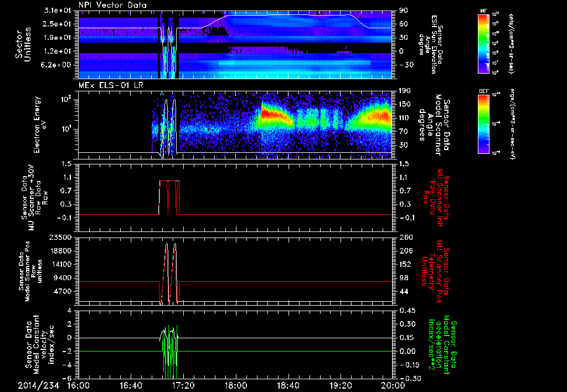Click the "DEF" label above color bar
The image size is (567, 392).
(x=484, y=91)
